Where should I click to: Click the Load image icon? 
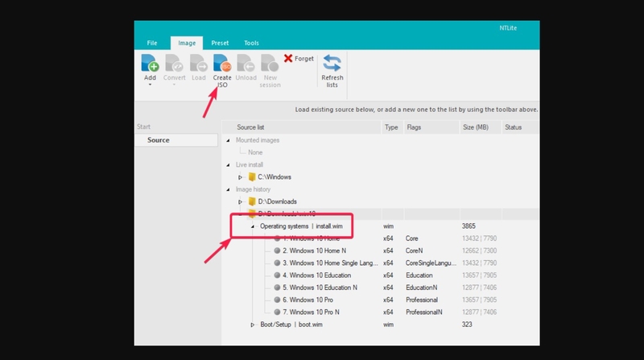point(198,64)
